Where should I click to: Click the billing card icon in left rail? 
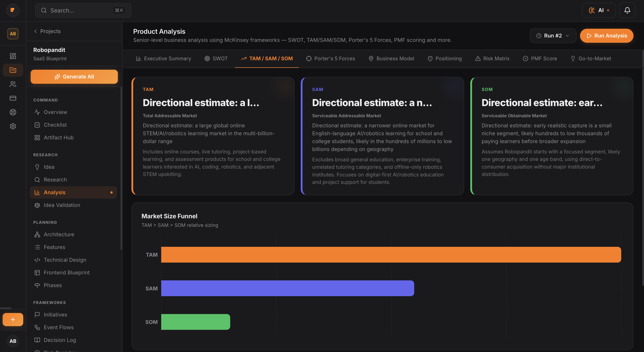[13, 98]
